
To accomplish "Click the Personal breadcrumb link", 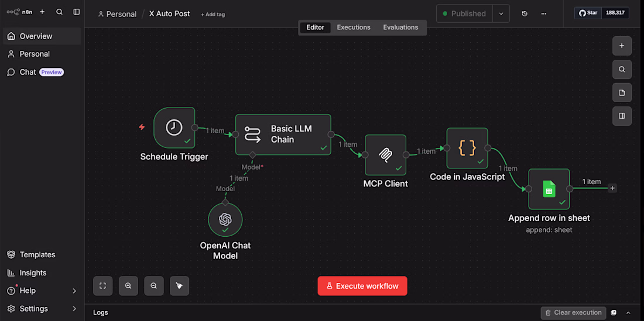I will pyautogui.click(x=117, y=14).
